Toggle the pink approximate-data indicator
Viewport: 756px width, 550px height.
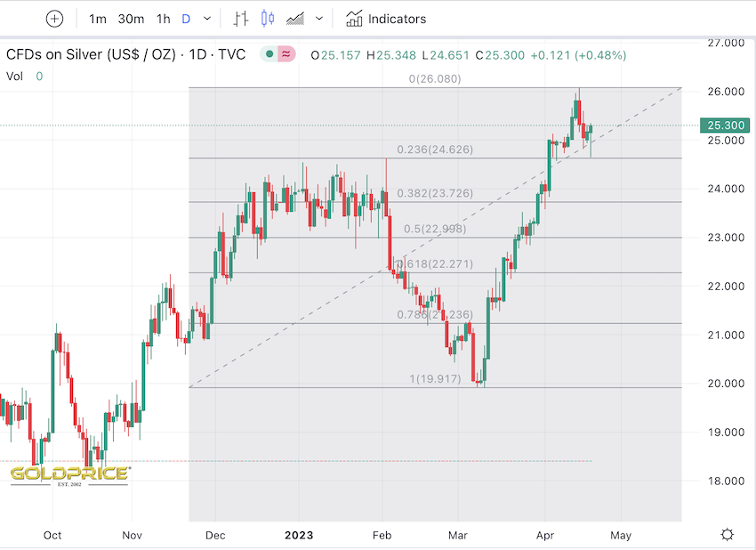(286, 54)
